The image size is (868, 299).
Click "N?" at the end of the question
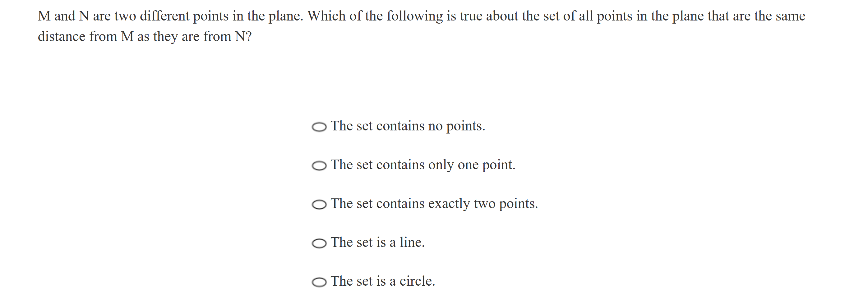243,36
